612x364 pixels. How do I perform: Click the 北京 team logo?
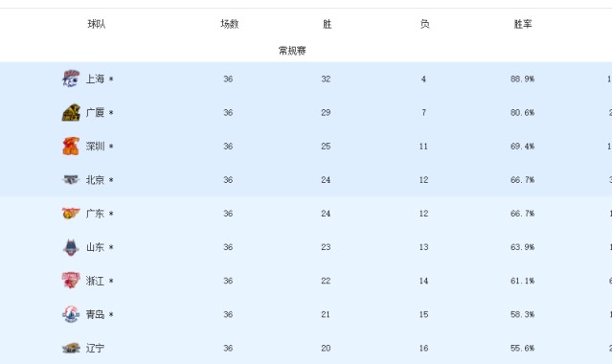click(71, 180)
